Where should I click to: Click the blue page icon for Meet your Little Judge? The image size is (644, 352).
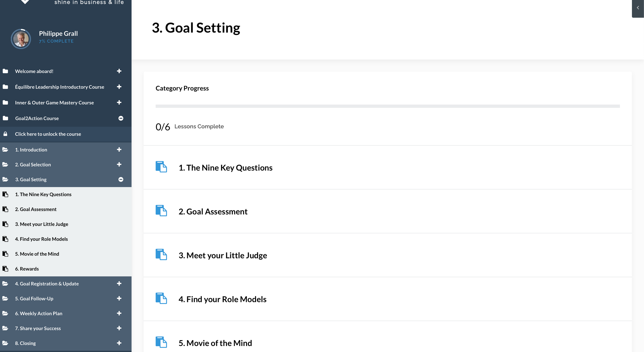click(161, 254)
